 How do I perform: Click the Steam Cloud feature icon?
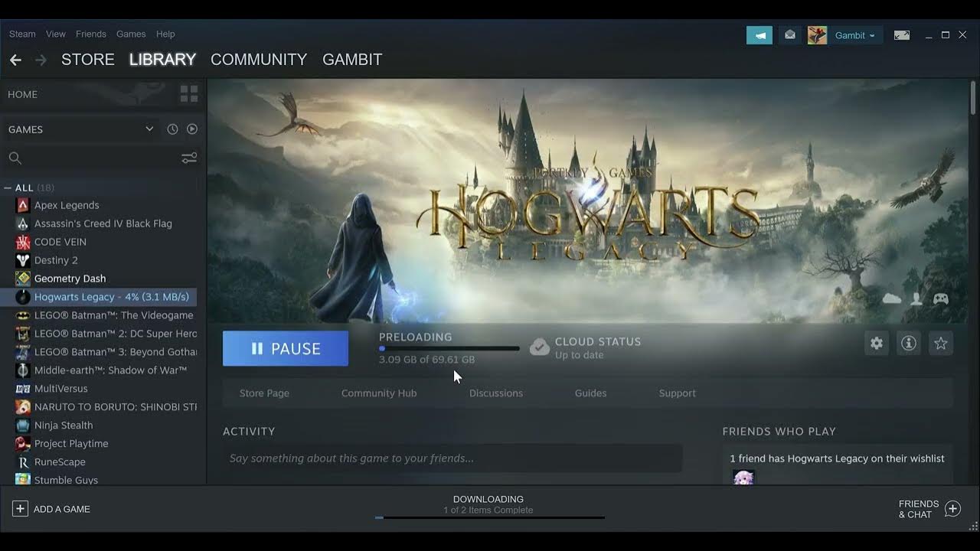click(x=892, y=298)
